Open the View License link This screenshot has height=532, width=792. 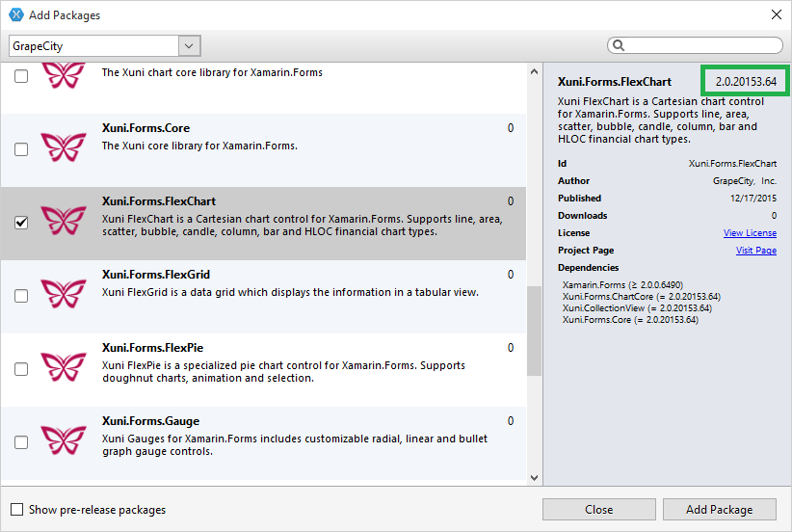click(x=750, y=233)
